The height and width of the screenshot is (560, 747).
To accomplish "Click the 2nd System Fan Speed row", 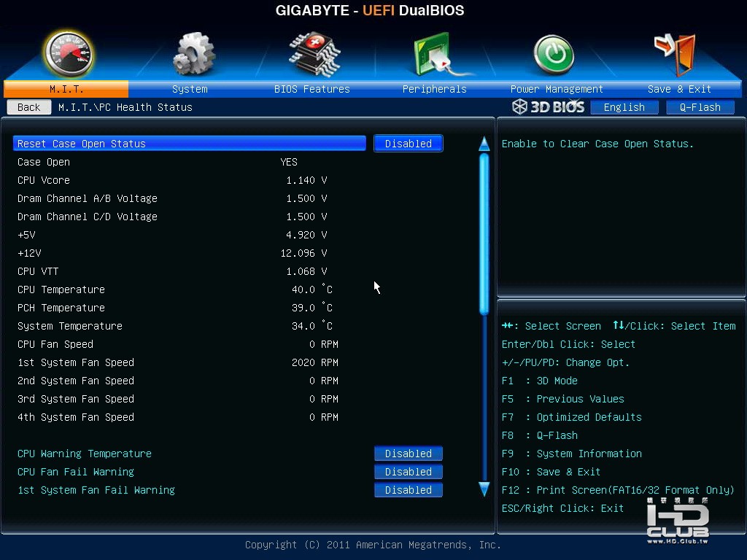I will [178, 381].
